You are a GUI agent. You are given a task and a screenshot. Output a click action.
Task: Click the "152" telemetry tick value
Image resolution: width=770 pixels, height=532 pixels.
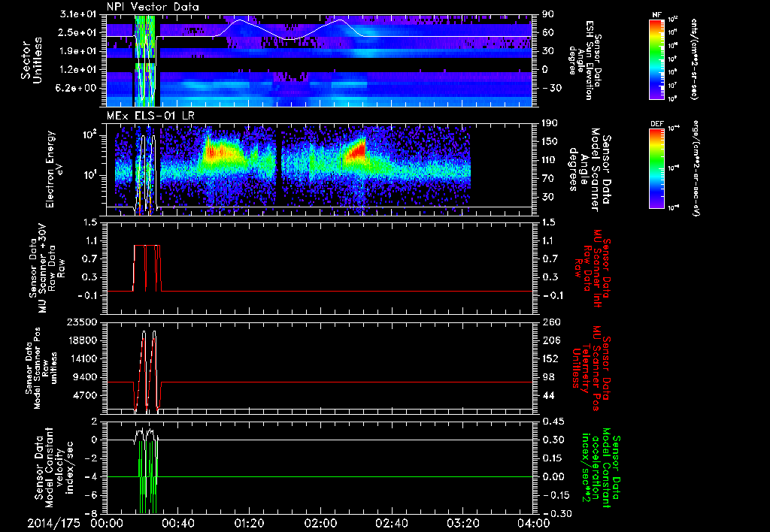click(550, 358)
